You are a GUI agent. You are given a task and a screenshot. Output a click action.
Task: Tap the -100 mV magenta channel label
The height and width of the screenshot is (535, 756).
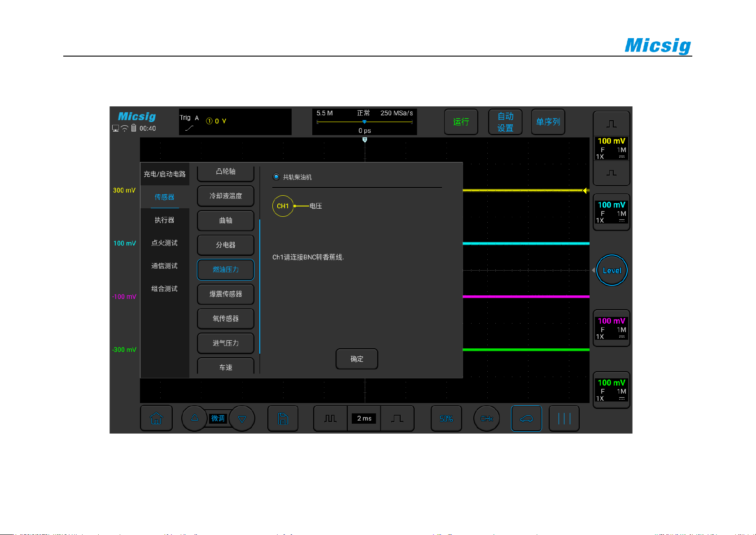point(124,297)
